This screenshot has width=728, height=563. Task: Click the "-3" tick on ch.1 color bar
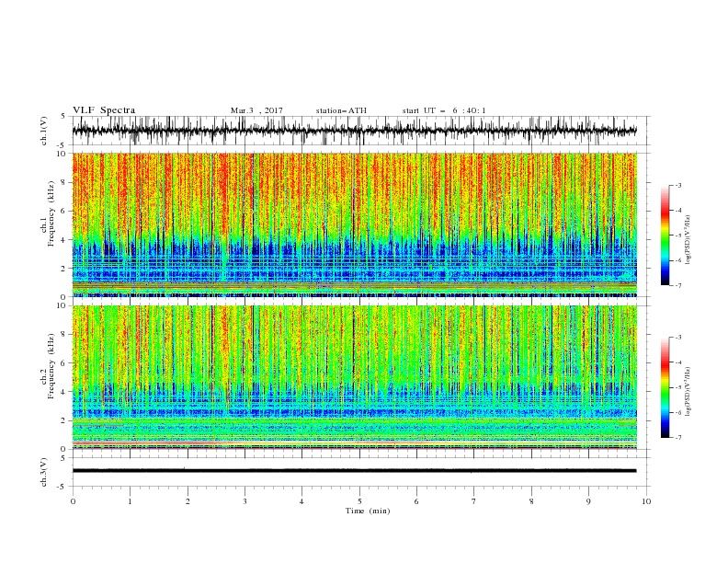[677, 185]
